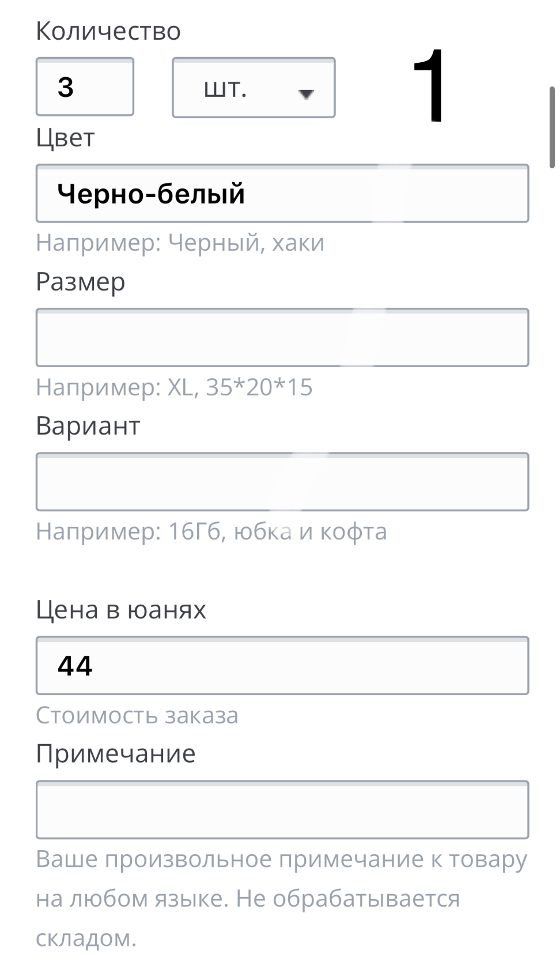
Task: Click into the Примечание note field
Action: click(282, 810)
